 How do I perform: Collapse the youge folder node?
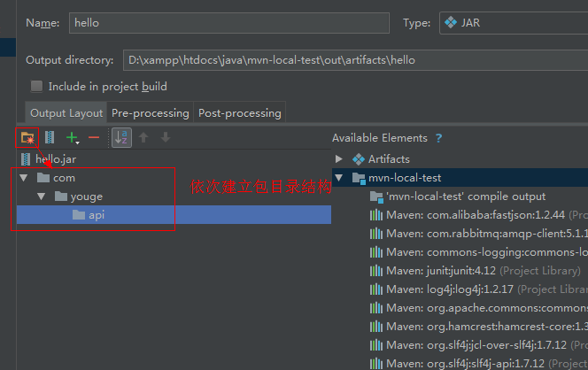click(x=42, y=197)
